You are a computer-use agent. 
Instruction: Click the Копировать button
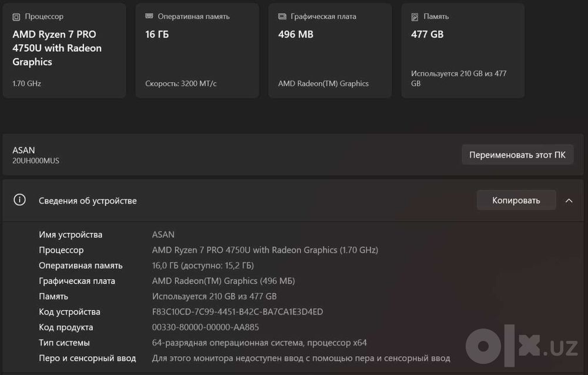click(516, 200)
